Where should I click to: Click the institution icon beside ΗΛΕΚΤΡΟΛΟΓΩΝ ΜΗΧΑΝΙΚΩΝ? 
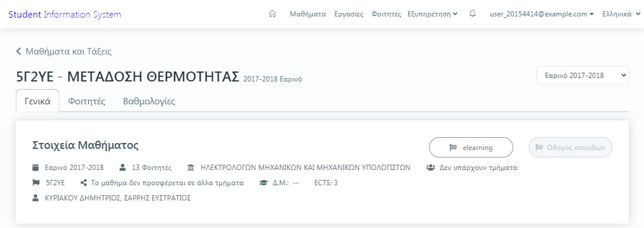click(191, 168)
